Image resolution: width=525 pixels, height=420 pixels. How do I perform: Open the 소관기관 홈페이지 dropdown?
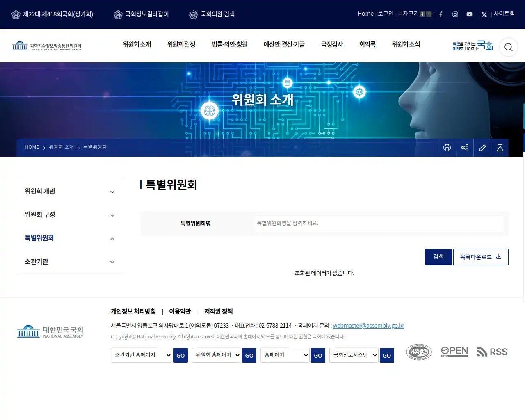click(142, 355)
